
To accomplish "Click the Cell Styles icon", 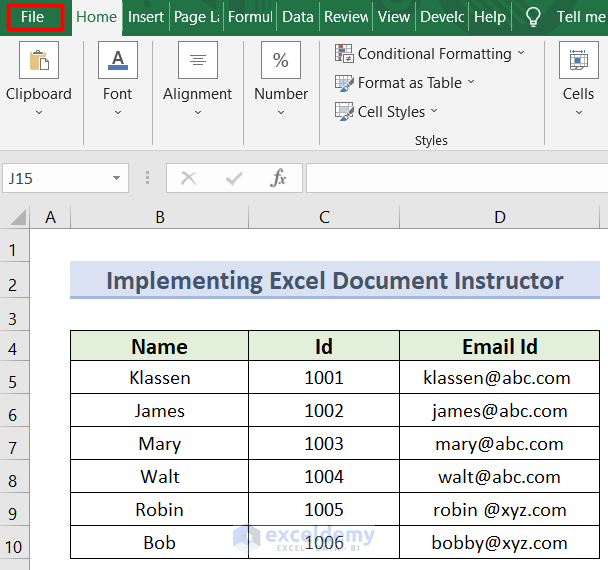I will click(344, 111).
